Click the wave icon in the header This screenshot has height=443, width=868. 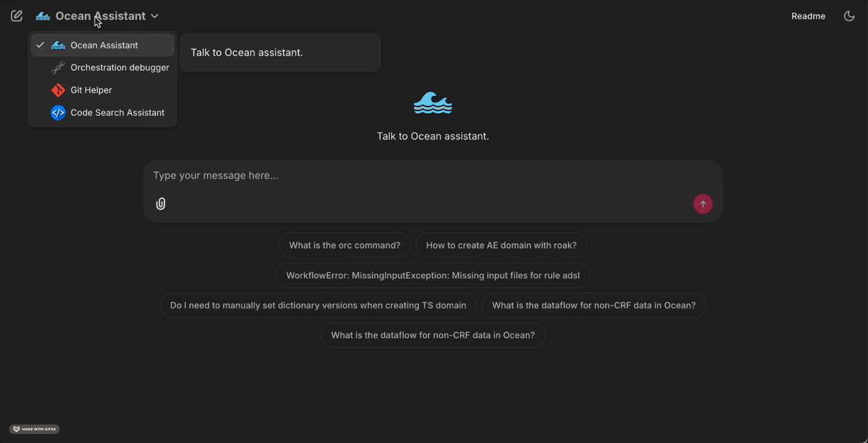click(x=43, y=16)
